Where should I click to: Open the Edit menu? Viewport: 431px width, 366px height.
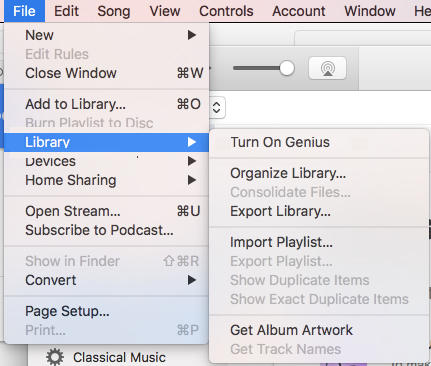click(x=66, y=11)
